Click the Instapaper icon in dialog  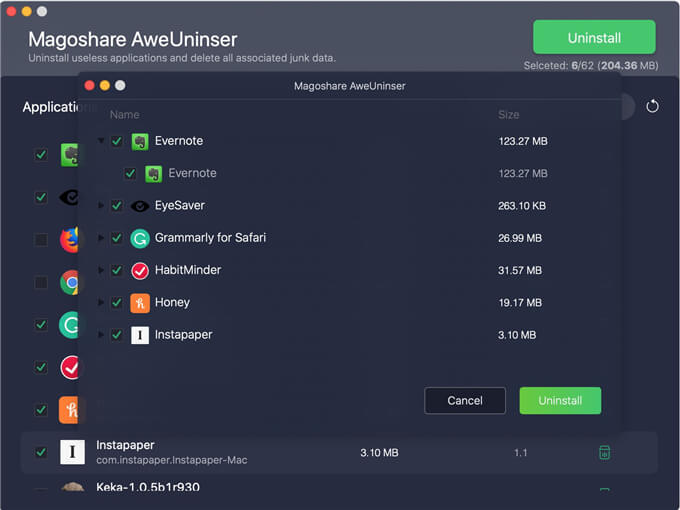click(140, 335)
